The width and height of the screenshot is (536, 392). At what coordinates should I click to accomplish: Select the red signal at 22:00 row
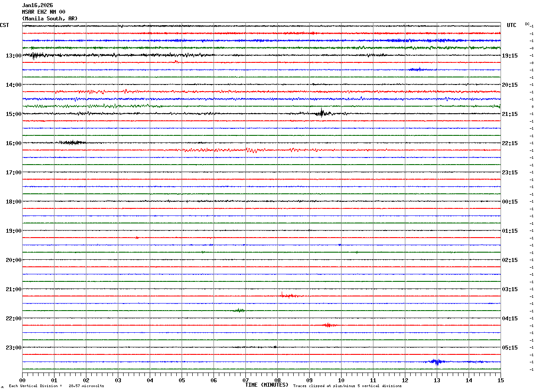328,325
